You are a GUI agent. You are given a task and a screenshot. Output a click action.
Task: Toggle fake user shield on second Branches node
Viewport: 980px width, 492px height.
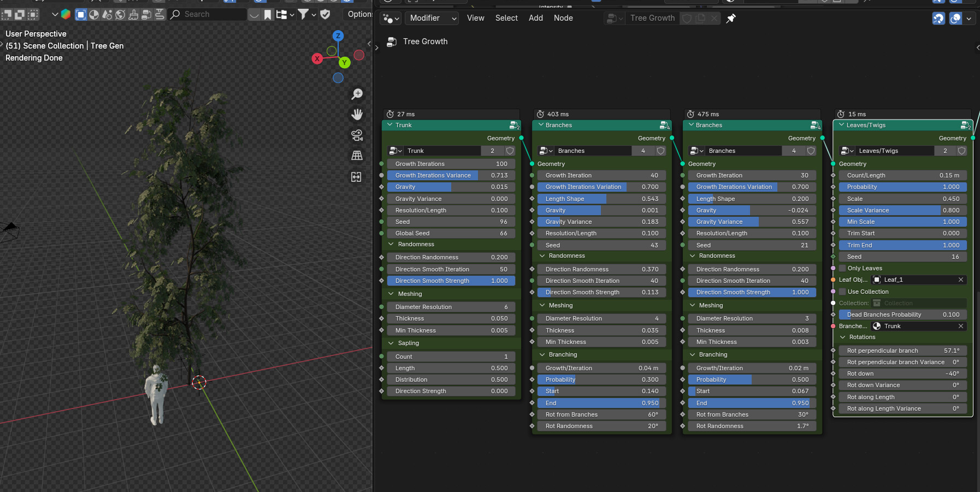(811, 151)
